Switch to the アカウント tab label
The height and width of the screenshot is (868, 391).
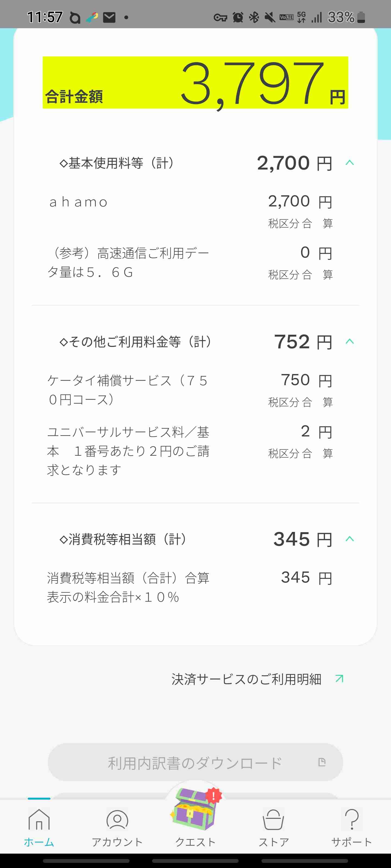click(117, 842)
